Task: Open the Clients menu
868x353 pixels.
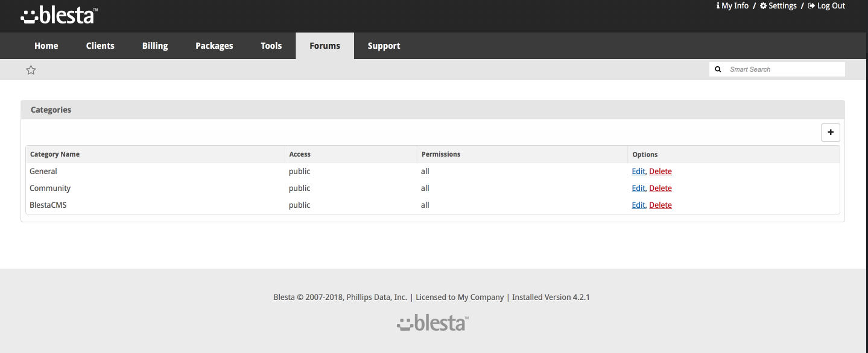Action: (x=100, y=46)
